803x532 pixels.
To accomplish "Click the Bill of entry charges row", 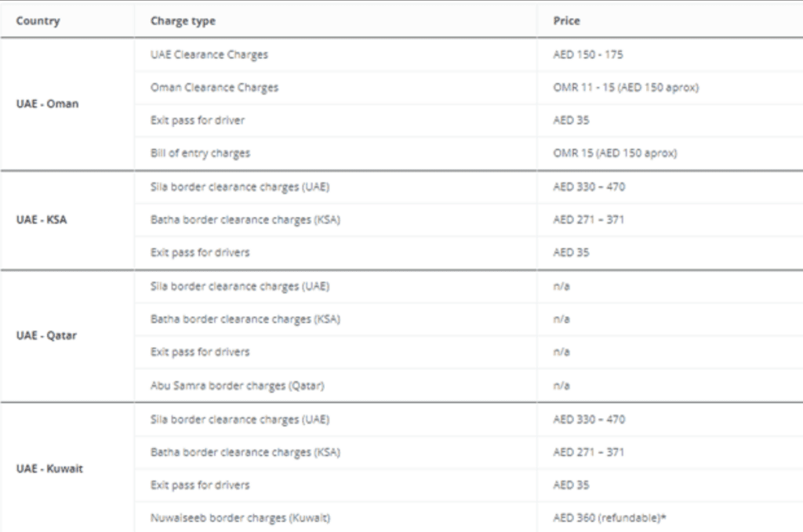I will [x=469, y=153].
